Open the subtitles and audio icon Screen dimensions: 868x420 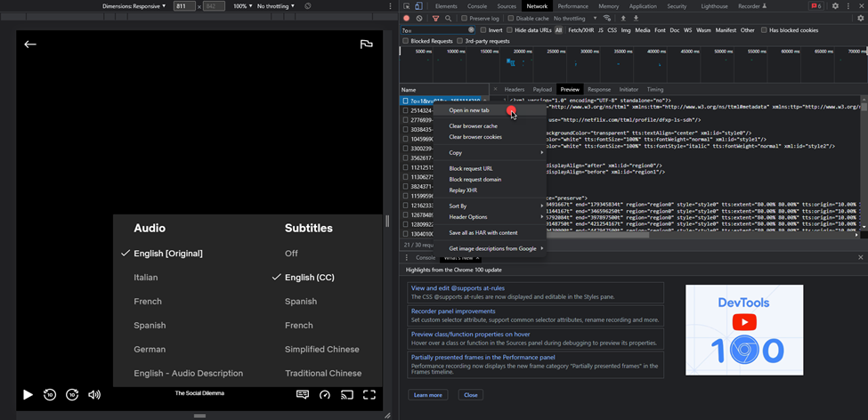[x=303, y=394]
